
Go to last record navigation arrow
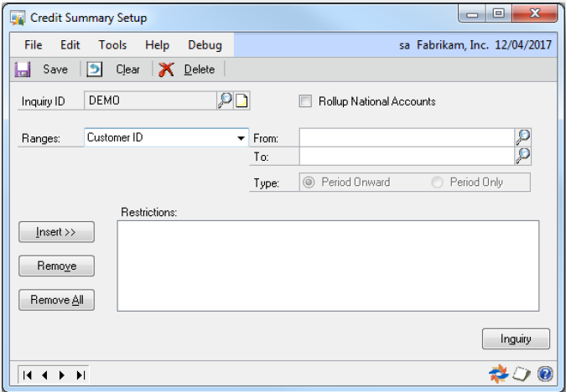click(81, 374)
